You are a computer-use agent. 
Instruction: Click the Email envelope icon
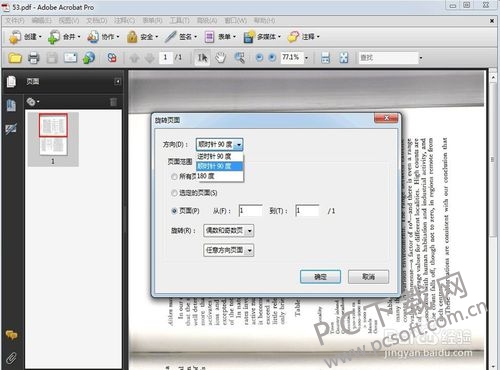(x=70, y=58)
